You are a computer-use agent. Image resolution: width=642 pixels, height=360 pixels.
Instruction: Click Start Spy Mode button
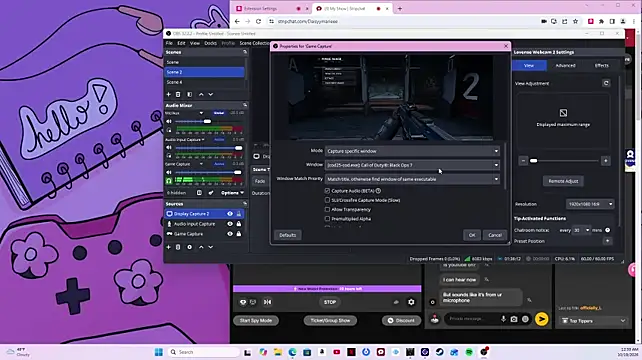(x=256, y=321)
